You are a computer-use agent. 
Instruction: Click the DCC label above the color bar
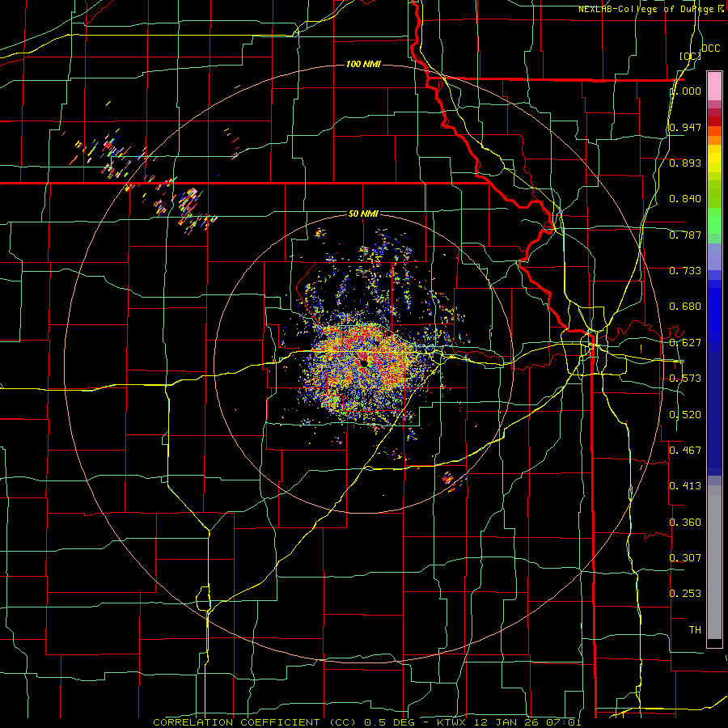[711, 49]
